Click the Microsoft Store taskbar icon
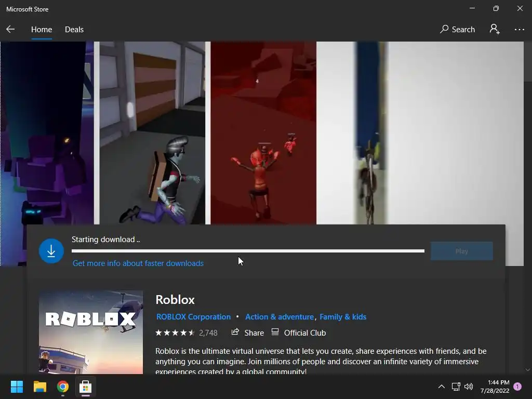 [86, 387]
